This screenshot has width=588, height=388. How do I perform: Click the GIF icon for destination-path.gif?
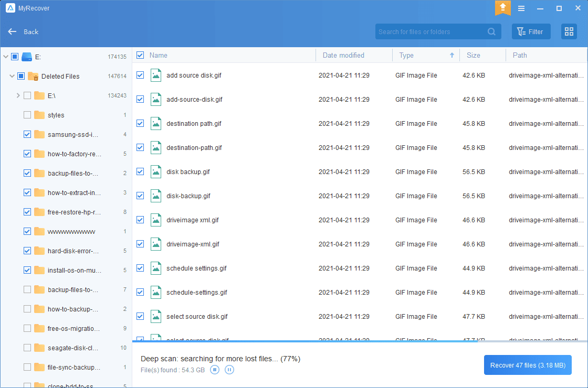click(x=155, y=147)
